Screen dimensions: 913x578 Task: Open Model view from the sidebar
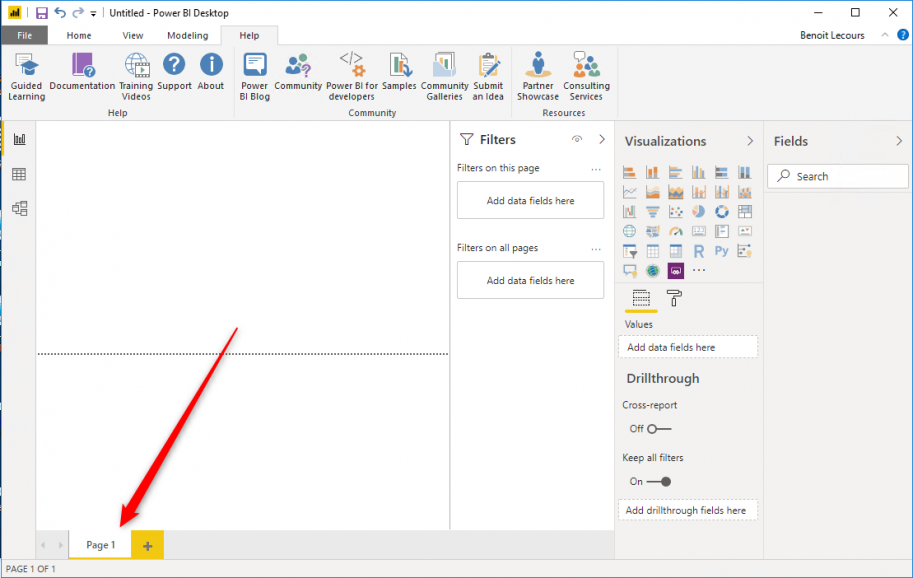[17, 208]
